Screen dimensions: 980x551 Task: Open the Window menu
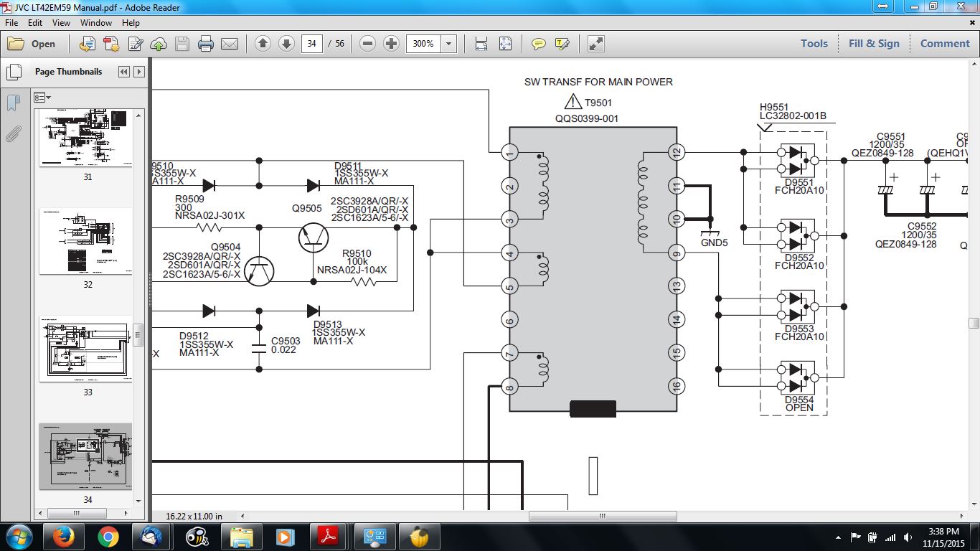[95, 23]
